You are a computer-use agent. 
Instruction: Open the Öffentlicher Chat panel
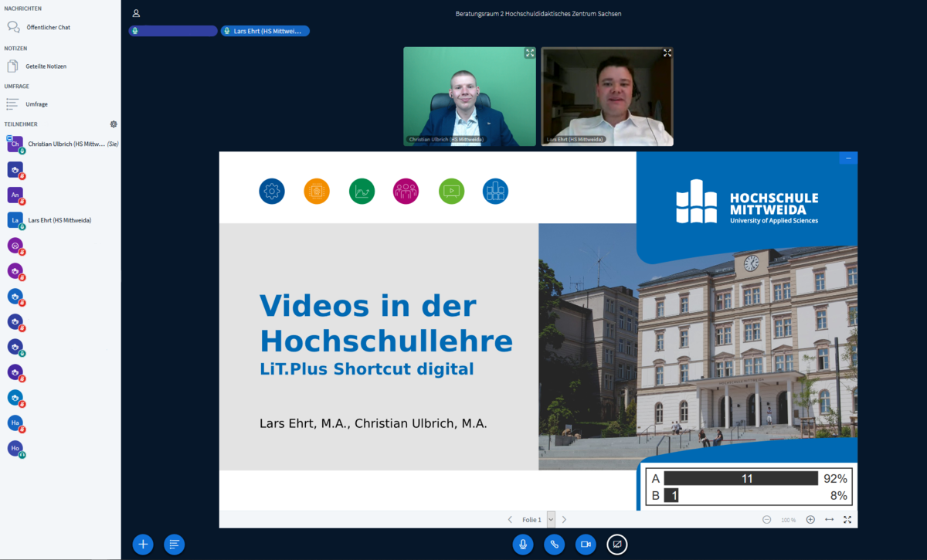(x=47, y=27)
